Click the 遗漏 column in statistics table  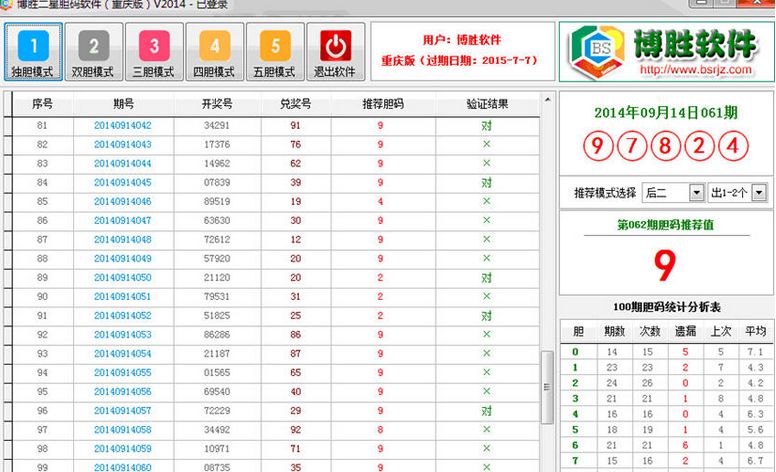tap(685, 331)
